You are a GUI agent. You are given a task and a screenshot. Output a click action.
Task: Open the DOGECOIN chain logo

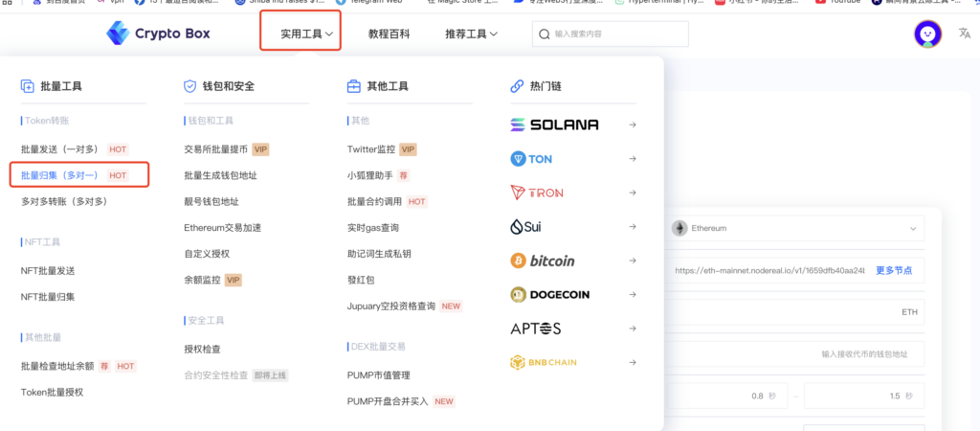[550, 295]
